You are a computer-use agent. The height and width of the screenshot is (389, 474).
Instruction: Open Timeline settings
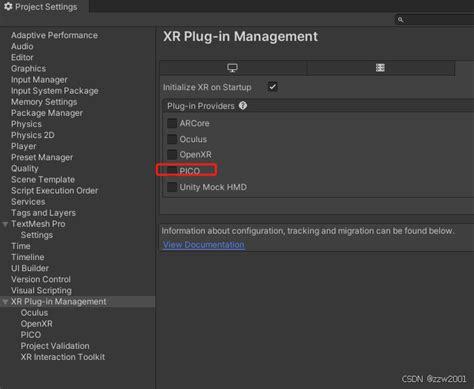click(x=28, y=257)
